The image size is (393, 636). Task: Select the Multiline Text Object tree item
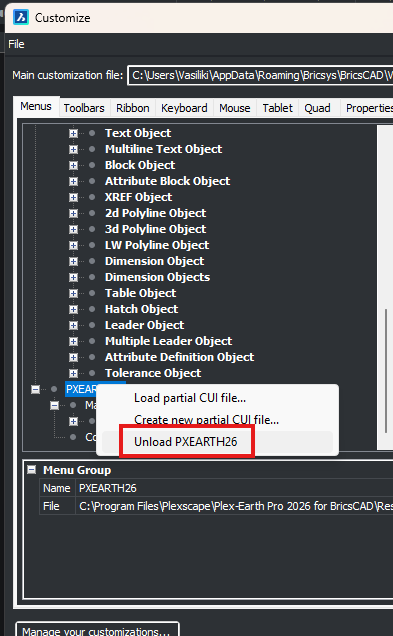[x=163, y=149]
